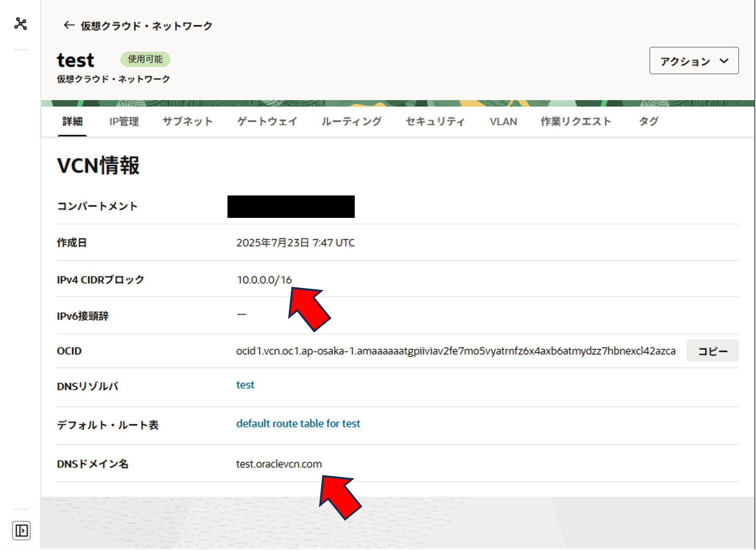This screenshot has height=550, width=756.
Task: Open the セキュリティ tab
Action: click(435, 122)
